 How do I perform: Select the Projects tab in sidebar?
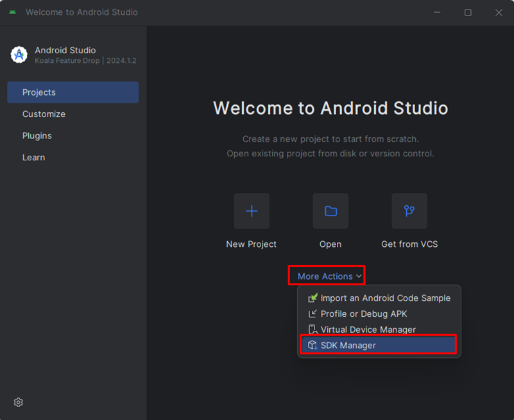(73, 92)
